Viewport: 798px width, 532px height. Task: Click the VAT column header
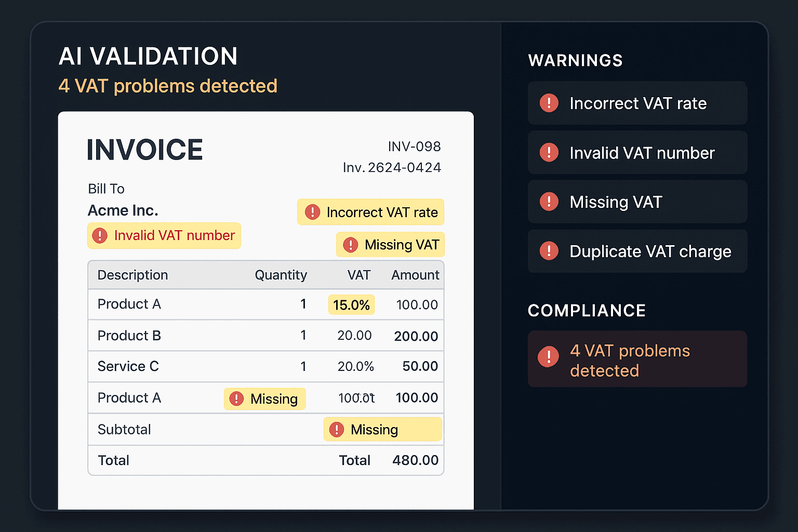pos(359,275)
